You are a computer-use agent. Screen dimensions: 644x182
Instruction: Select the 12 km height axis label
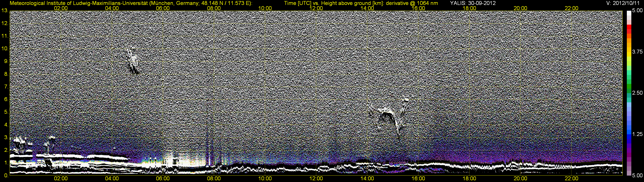click(x=5, y=23)
